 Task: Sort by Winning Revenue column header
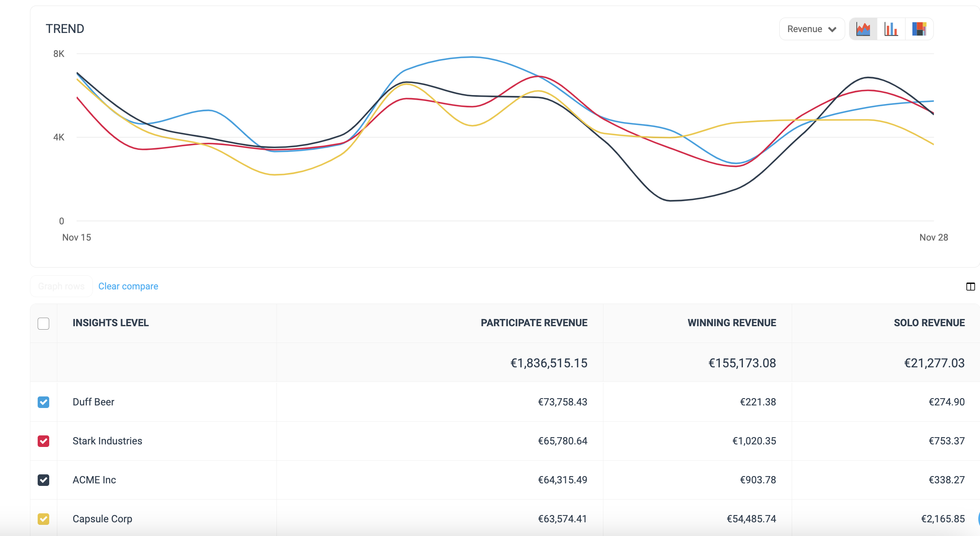(732, 323)
